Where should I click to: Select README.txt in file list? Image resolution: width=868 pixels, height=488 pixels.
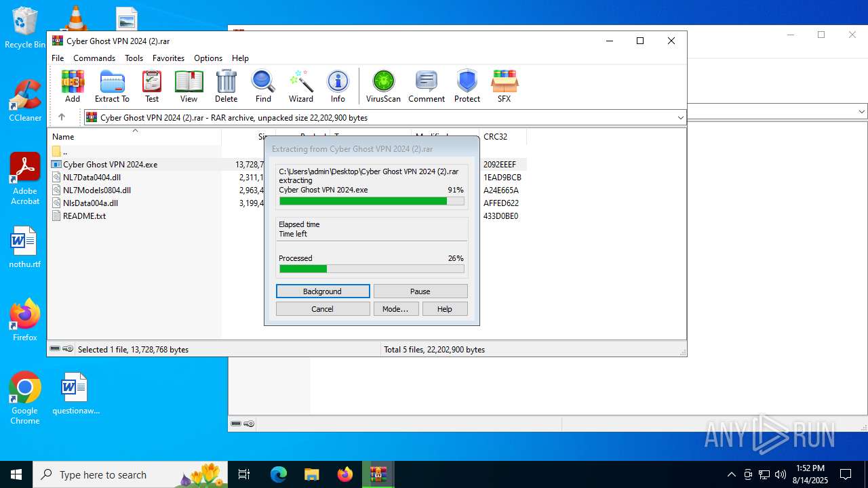click(84, 216)
